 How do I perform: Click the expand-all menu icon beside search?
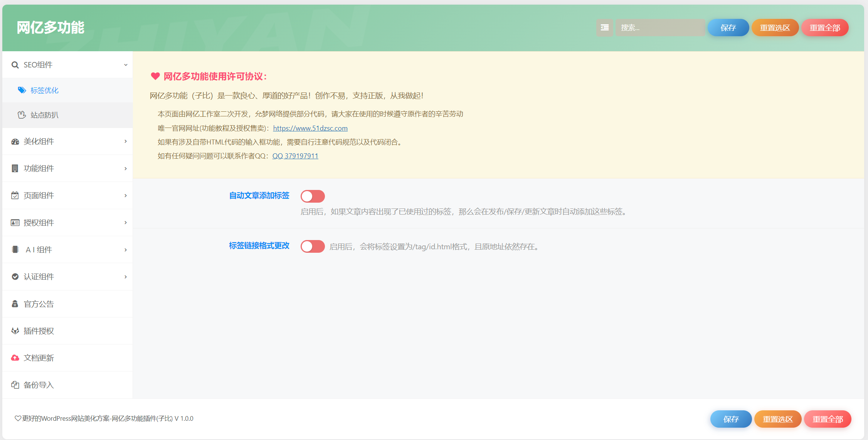[604, 28]
